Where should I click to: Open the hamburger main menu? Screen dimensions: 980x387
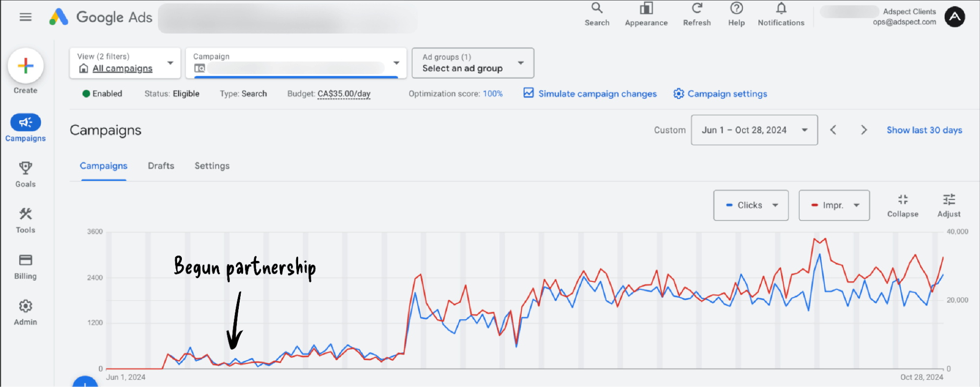[25, 17]
